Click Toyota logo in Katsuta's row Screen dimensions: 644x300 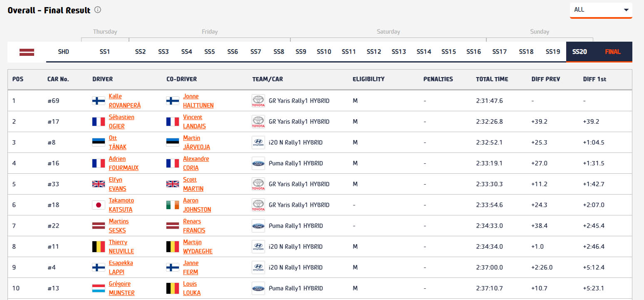tap(258, 205)
